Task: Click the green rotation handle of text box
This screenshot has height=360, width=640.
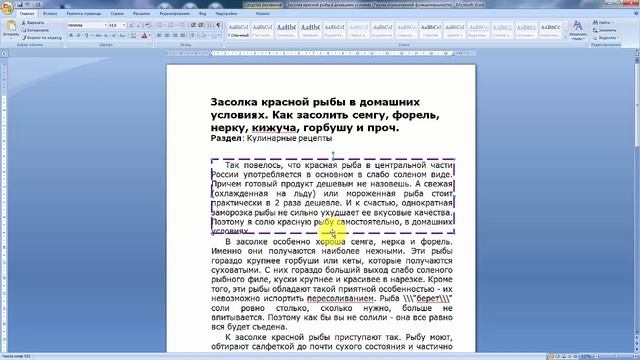Action: (x=333, y=154)
